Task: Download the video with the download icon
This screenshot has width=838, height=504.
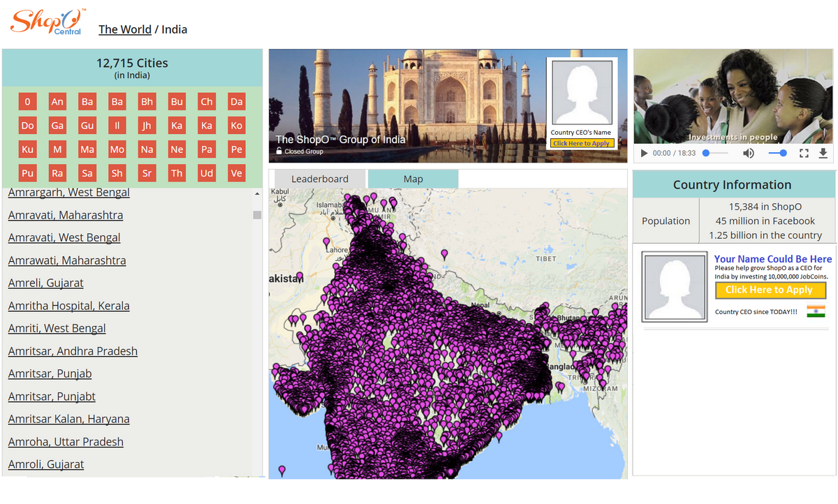Action: (x=823, y=153)
